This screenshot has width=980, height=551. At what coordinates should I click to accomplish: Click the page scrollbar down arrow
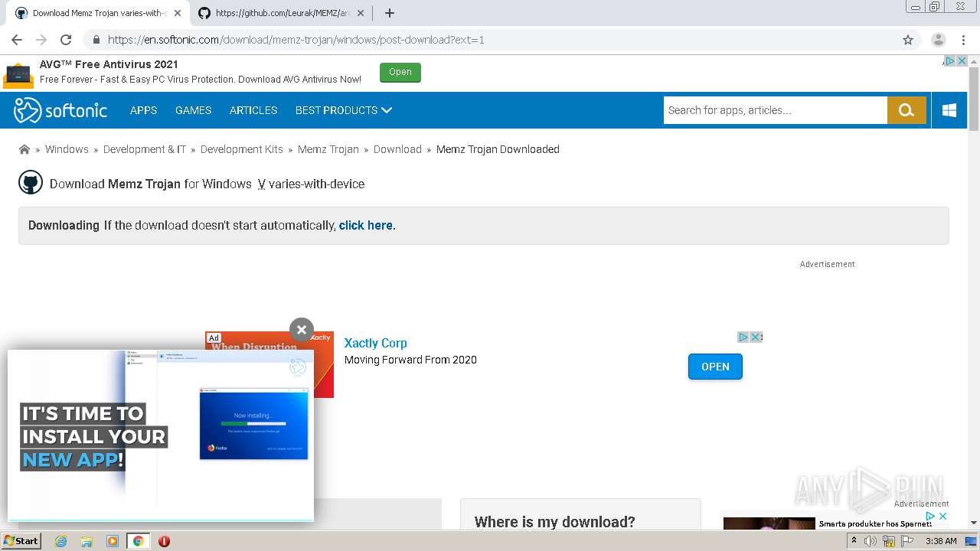[x=974, y=523]
